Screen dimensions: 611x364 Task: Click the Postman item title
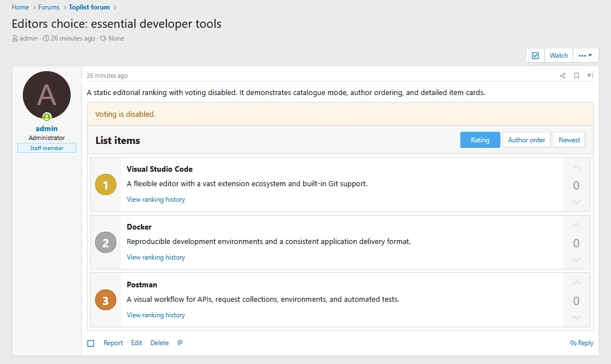point(142,285)
